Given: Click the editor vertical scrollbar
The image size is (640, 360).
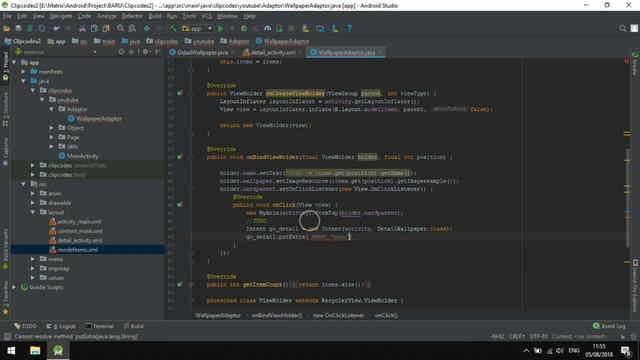Looking at the screenshot, I should tap(628, 198).
